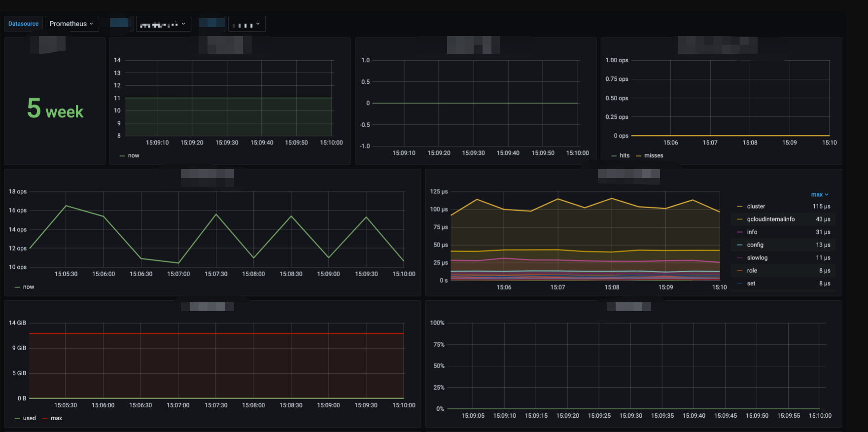
Task: Toggle the set series legend entry
Action: click(x=751, y=284)
